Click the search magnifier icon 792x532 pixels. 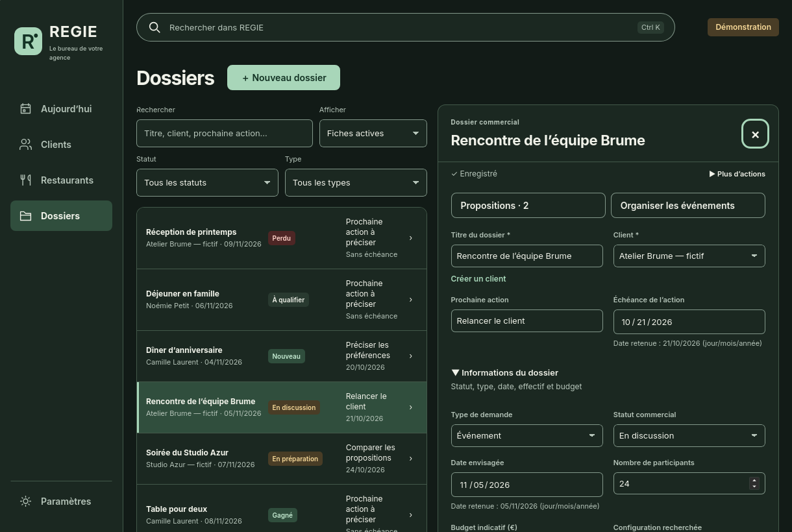pyautogui.click(x=155, y=27)
